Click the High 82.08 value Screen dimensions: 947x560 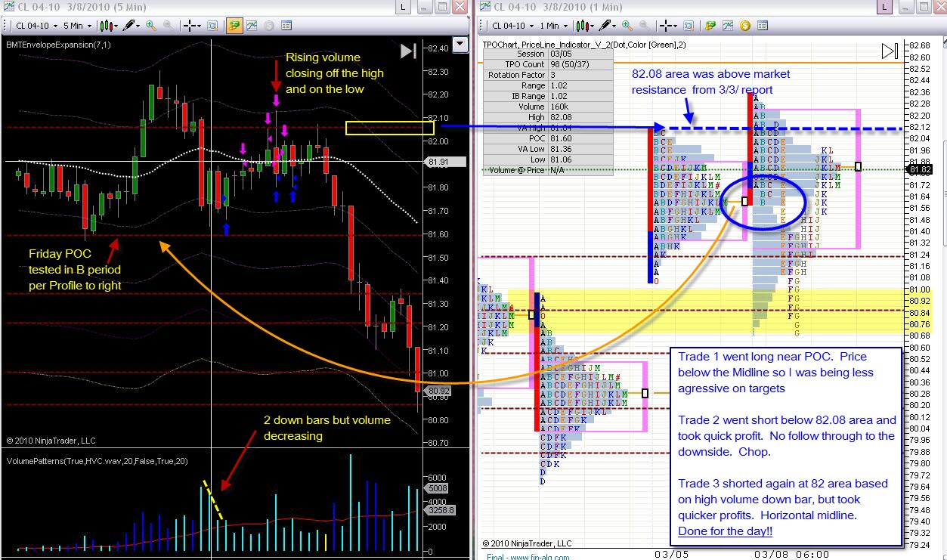point(580,117)
